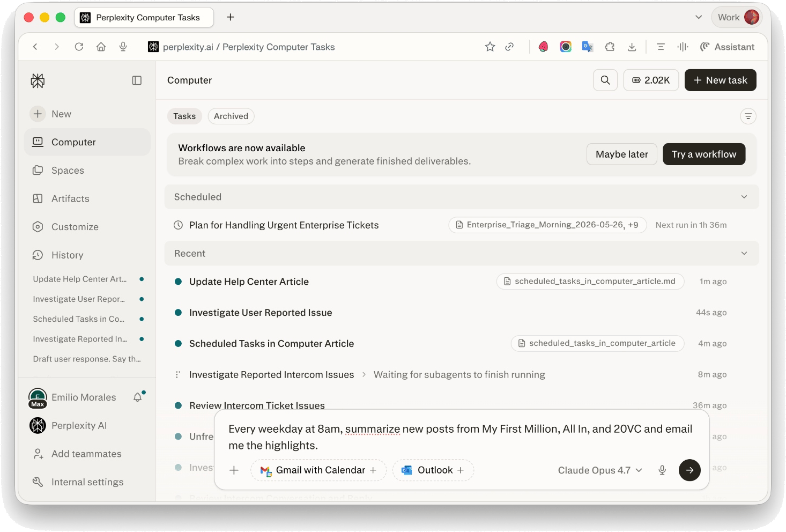Image resolution: width=786 pixels, height=532 pixels.
Task: Open Add teammates
Action: coord(86,454)
